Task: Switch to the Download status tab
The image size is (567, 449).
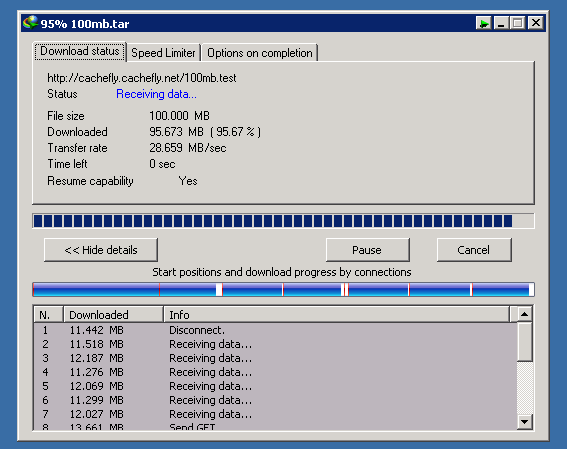Action: pyautogui.click(x=80, y=51)
